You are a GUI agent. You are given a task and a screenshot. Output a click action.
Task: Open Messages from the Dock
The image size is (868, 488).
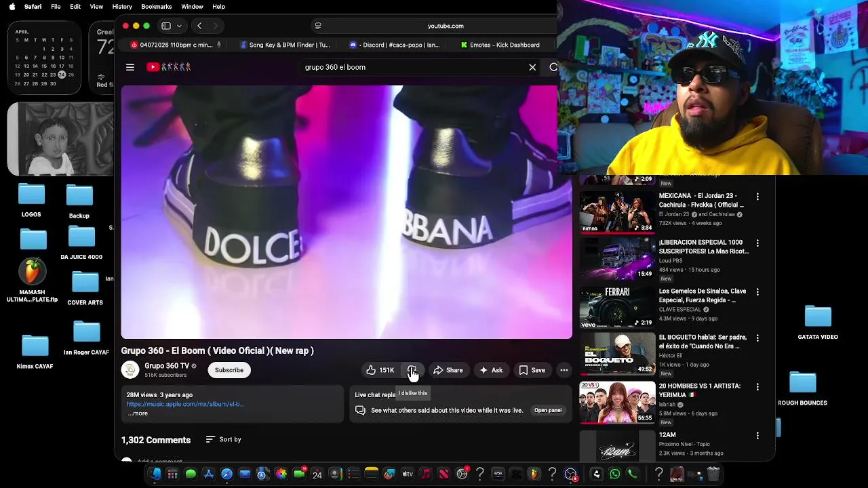(191, 474)
